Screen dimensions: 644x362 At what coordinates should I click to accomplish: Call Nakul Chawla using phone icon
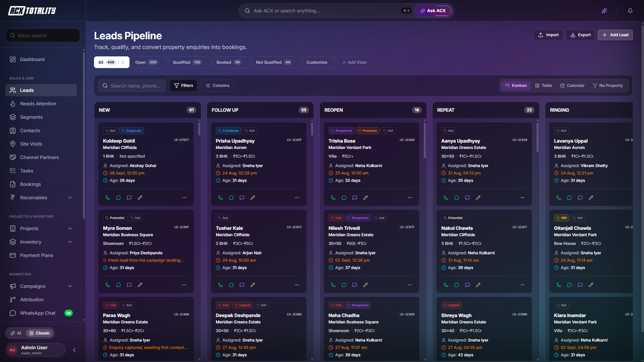tap(446, 285)
